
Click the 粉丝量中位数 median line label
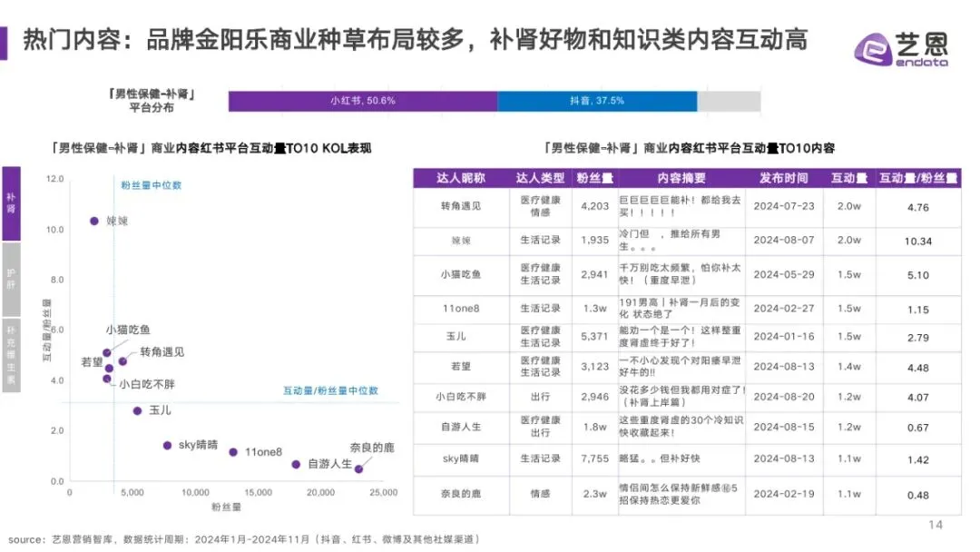click(151, 185)
